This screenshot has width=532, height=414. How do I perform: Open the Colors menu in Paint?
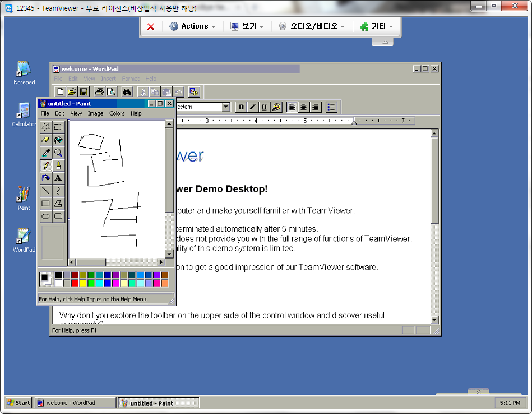pyautogui.click(x=117, y=113)
